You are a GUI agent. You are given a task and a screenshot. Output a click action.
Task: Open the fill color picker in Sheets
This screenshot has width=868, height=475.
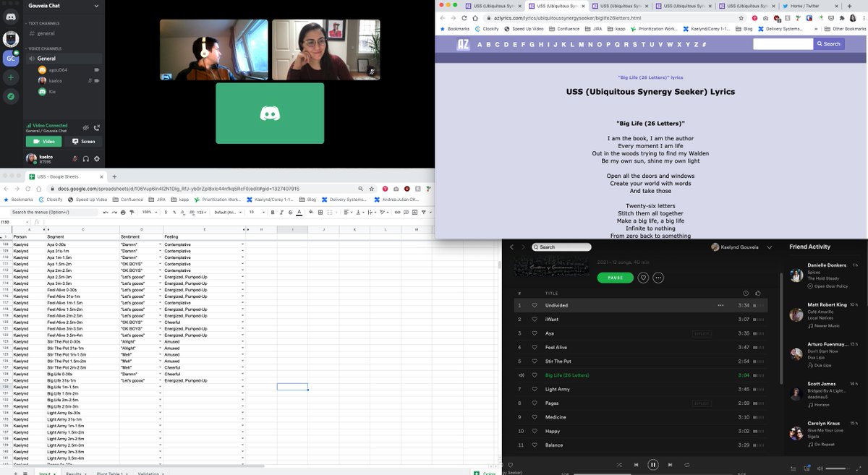click(310, 212)
